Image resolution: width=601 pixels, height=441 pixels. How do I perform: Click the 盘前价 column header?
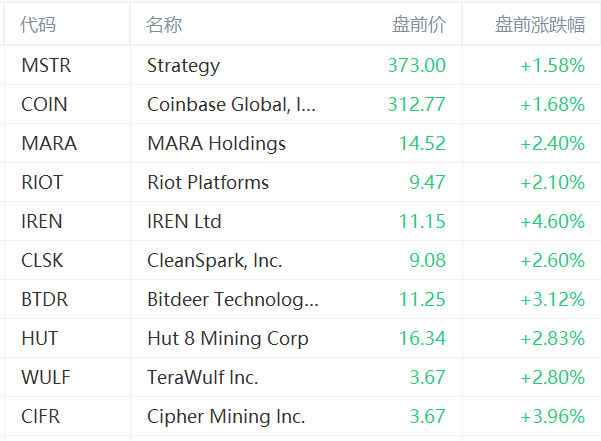click(419, 26)
